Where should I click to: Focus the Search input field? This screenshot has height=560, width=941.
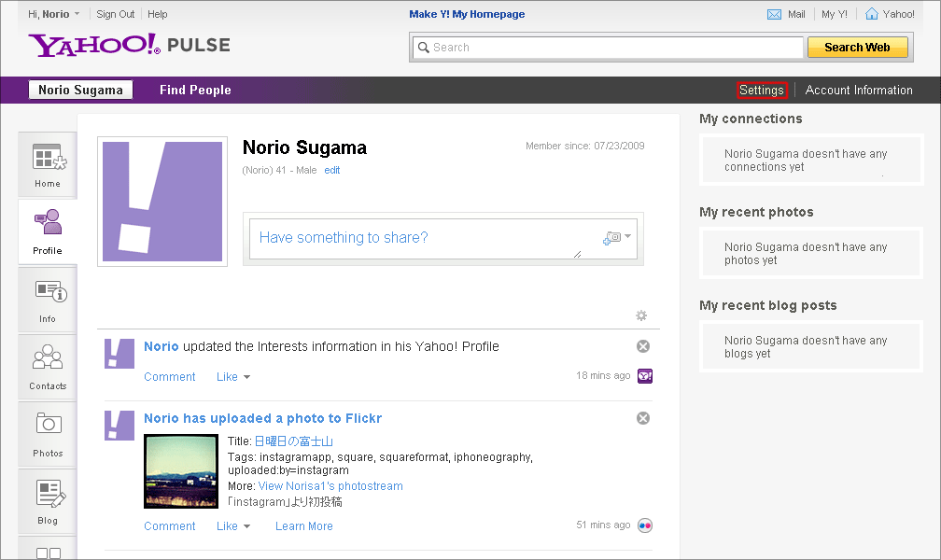[x=608, y=48]
